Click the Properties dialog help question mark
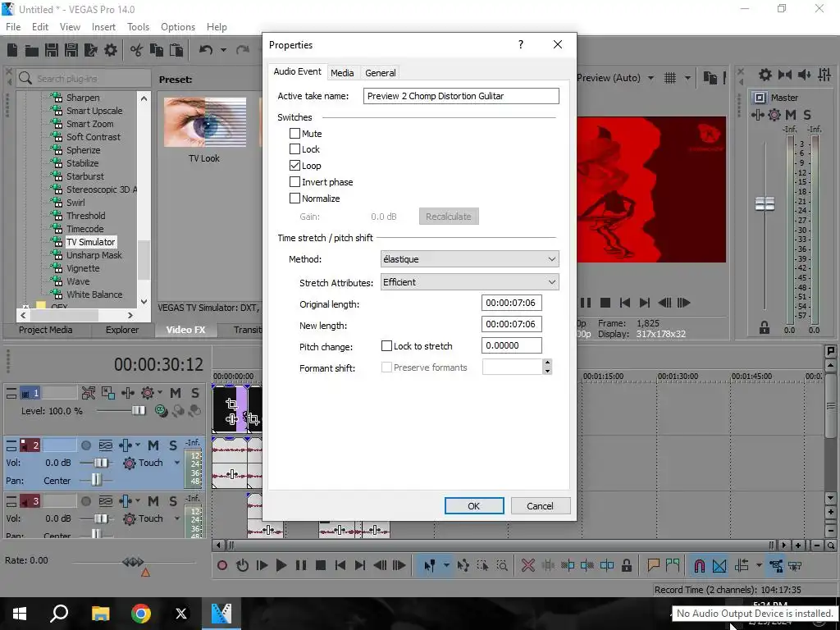The image size is (840, 630). click(521, 44)
